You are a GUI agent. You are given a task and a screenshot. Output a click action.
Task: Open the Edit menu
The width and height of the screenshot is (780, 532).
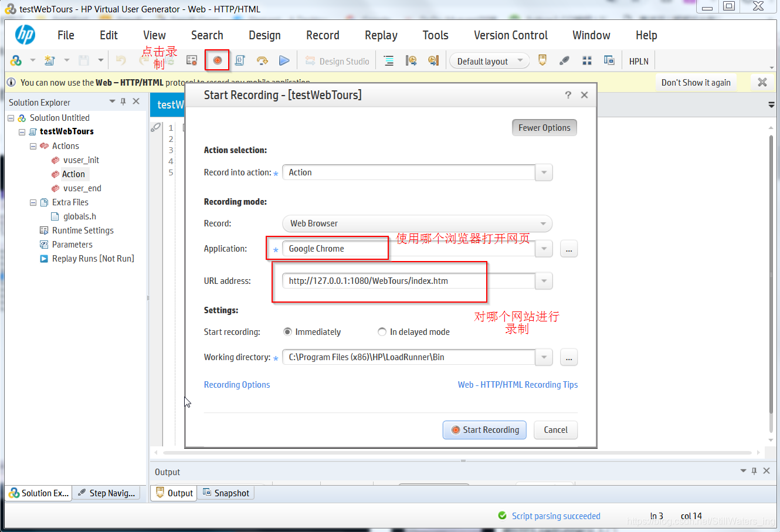point(108,35)
